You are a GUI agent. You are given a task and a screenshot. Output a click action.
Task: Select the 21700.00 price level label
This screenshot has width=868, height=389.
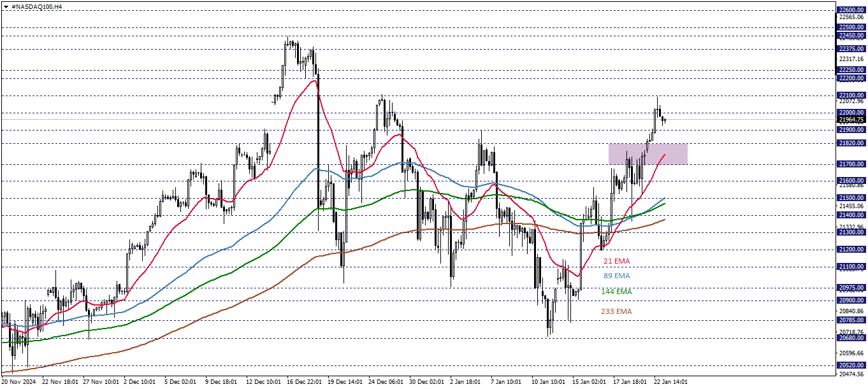tap(851, 164)
